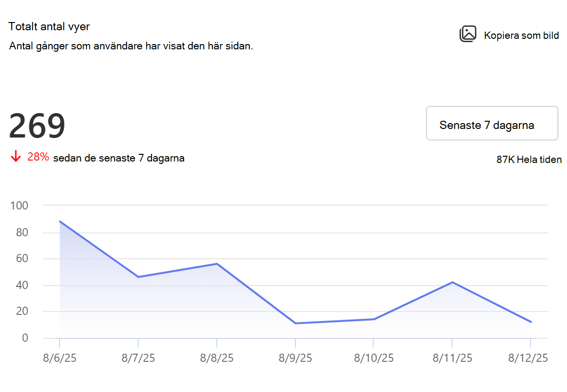This screenshot has width=567, height=392.
Task: Click the 269 total views number
Action: tap(37, 126)
